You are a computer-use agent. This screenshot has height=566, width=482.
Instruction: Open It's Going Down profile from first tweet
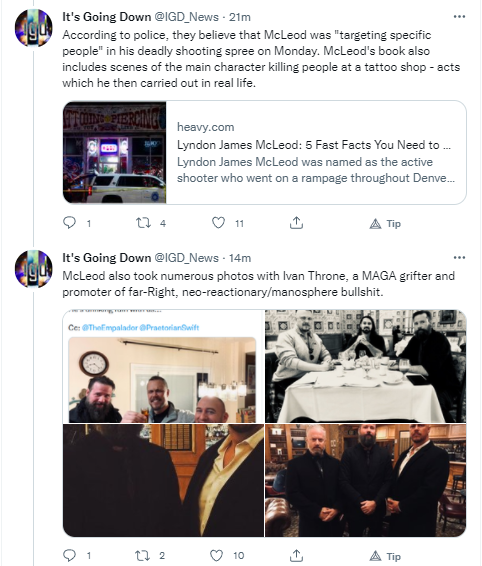click(107, 17)
